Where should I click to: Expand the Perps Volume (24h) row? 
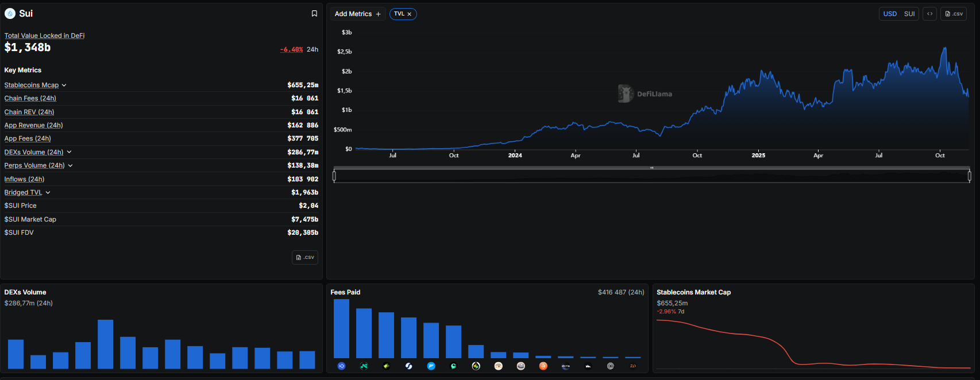[x=70, y=166]
